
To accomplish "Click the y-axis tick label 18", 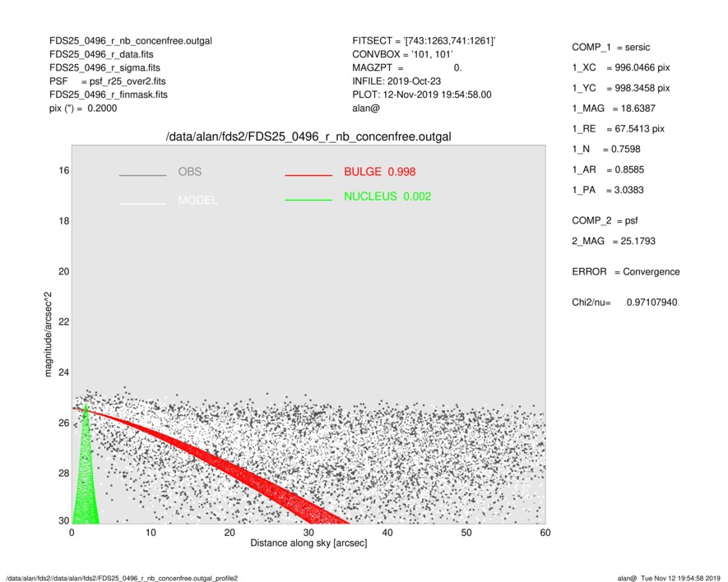I will [63, 221].
